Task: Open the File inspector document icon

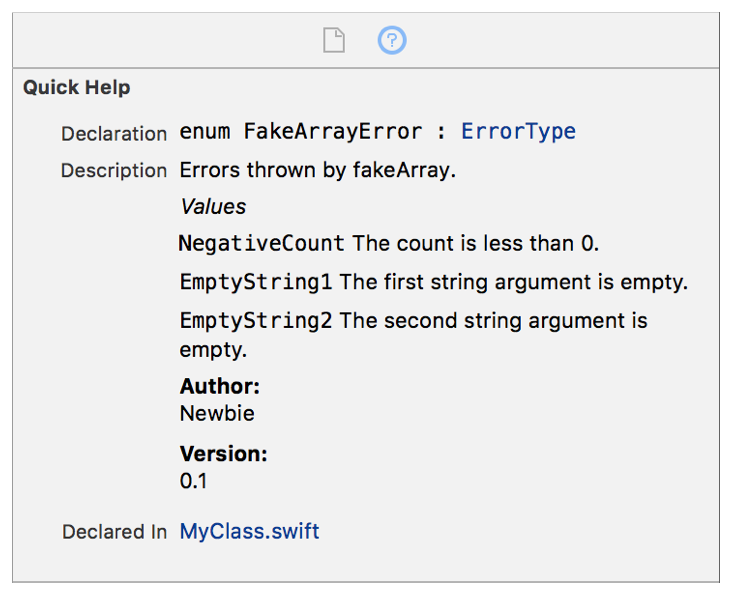Action: tap(333, 41)
